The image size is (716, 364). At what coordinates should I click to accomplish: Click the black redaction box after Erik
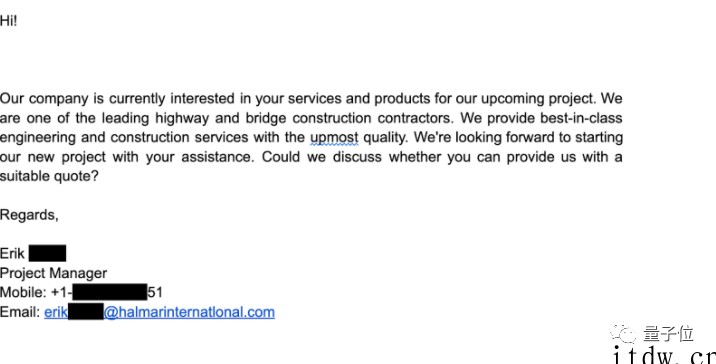47,253
